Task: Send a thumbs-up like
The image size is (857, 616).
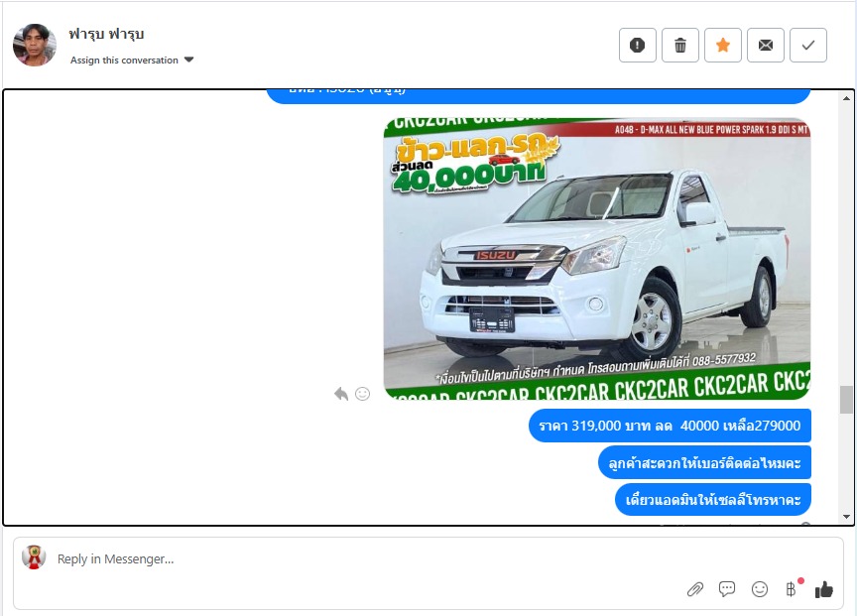Action: pos(824,589)
